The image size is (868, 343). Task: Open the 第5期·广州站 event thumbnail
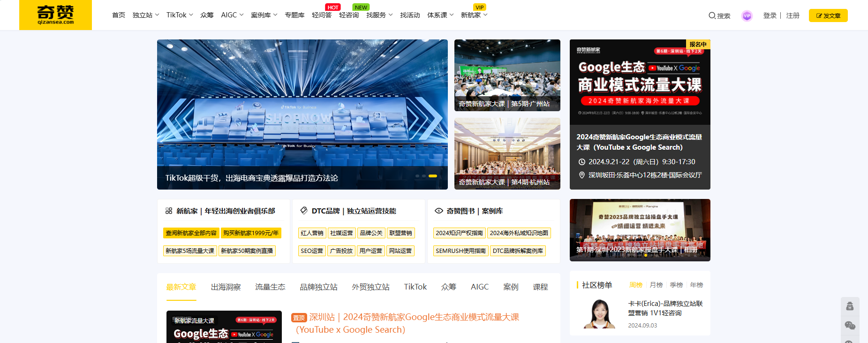pos(507,75)
